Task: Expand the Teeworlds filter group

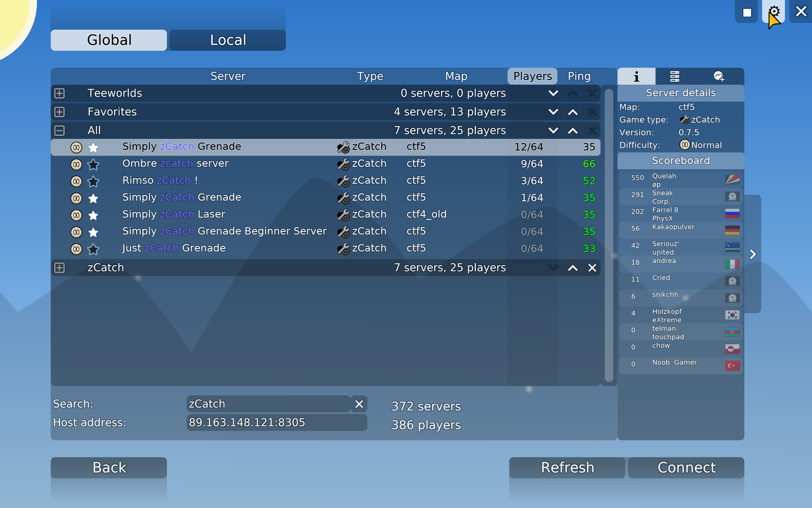Action: point(59,93)
